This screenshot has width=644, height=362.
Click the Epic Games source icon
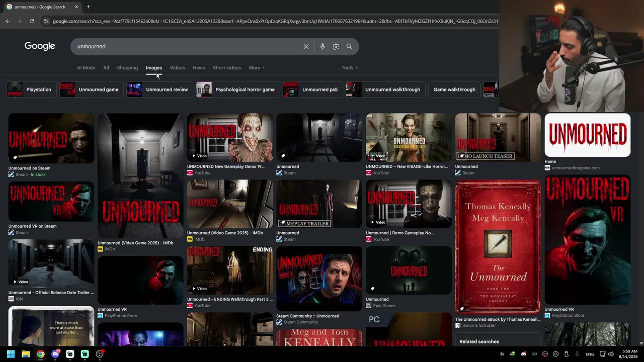(368, 306)
